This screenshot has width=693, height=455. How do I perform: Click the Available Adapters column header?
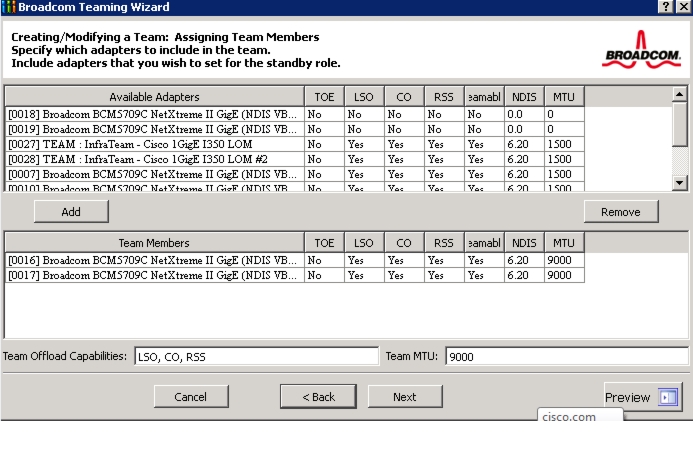coord(154,97)
